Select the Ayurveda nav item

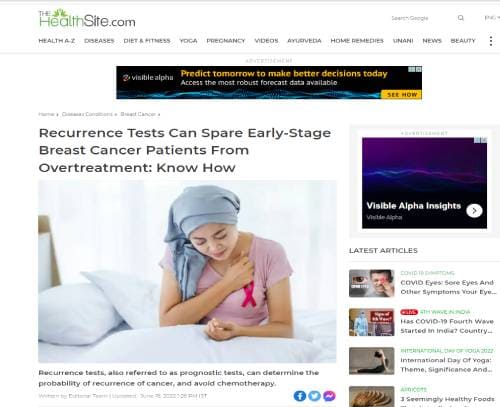[304, 41]
